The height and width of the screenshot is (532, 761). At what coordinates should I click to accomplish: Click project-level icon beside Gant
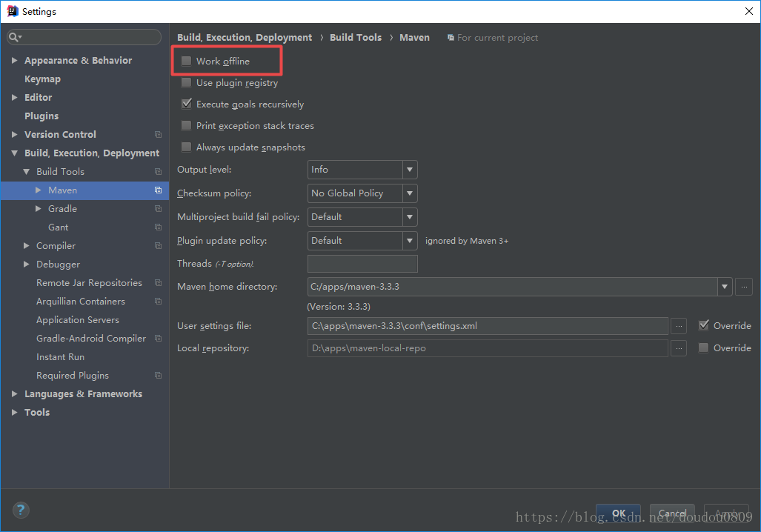(x=158, y=227)
